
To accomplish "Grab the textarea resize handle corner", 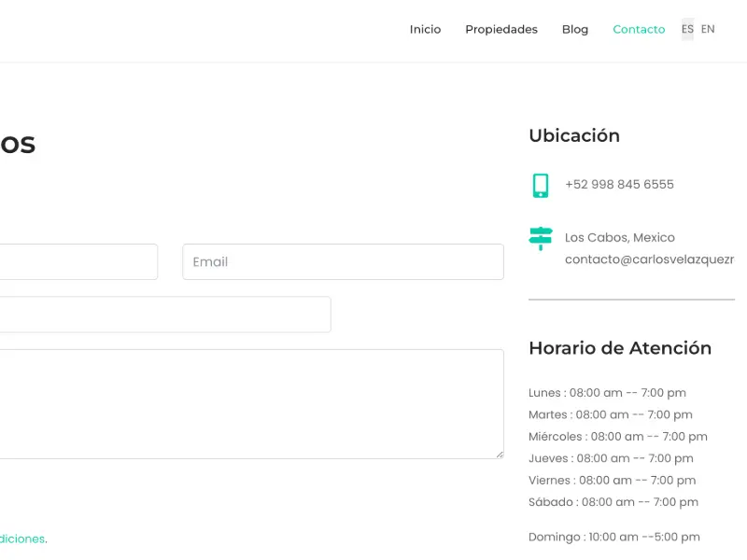I will coord(500,455).
